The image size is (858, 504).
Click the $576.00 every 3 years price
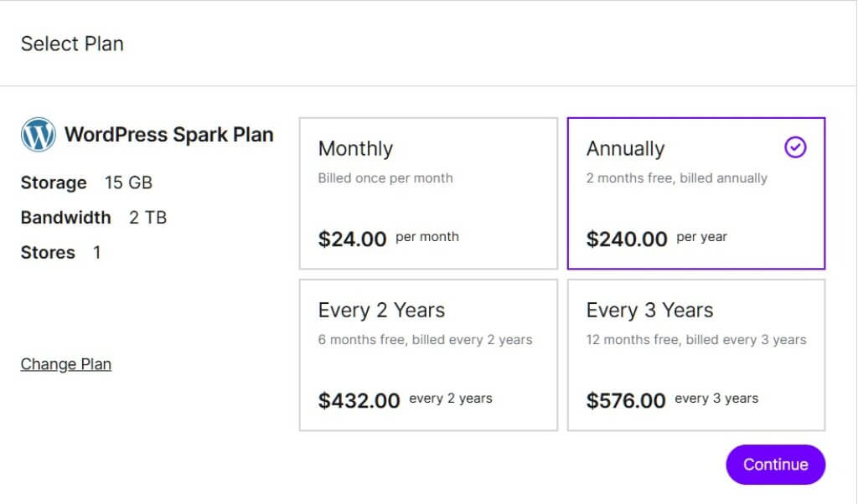click(672, 400)
